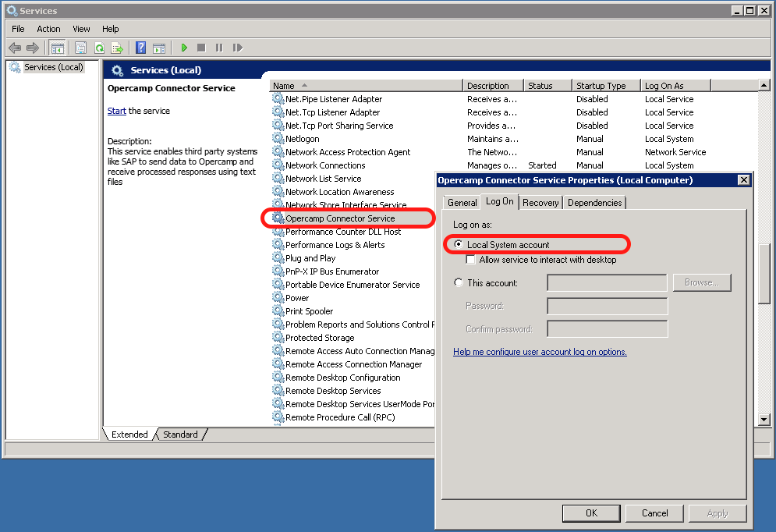Click scrollbar down arrow in services list
The height and width of the screenshot is (532, 776).
[x=764, y=420]
